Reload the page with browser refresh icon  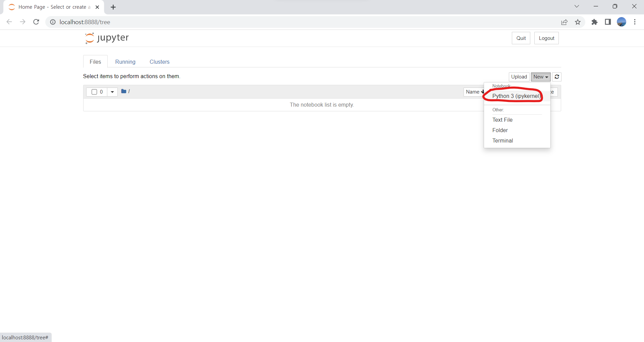point(36,22)
